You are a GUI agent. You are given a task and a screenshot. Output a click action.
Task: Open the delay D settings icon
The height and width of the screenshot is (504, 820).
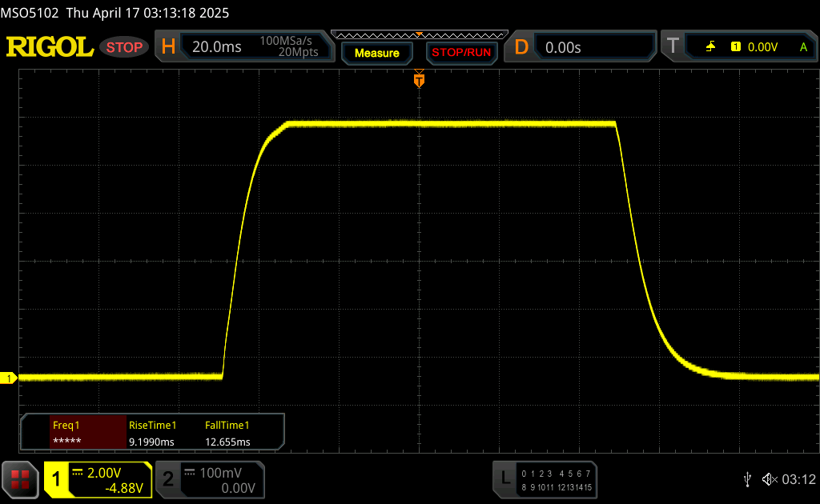pos(521,47)
